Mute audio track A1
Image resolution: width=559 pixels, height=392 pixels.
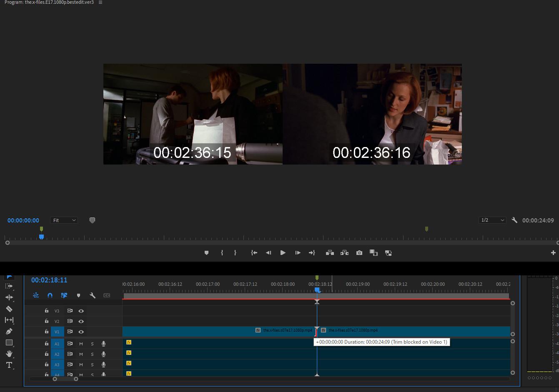(81, 344)
